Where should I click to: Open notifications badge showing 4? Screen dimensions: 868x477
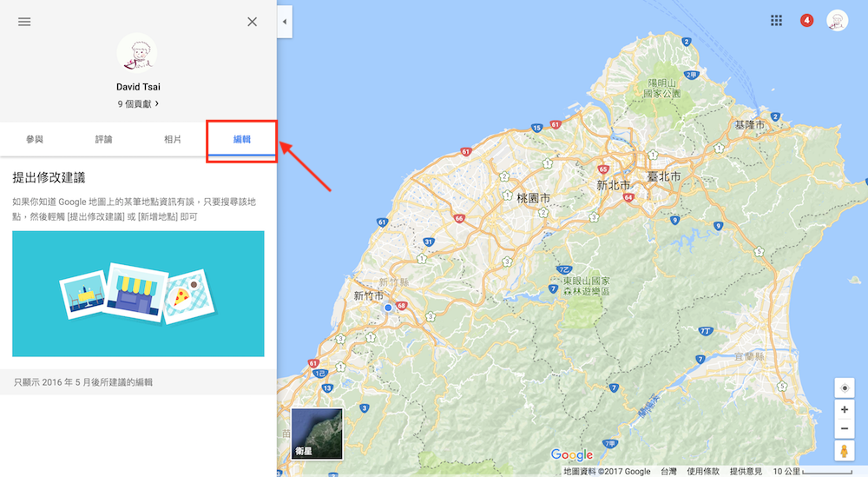806,21
